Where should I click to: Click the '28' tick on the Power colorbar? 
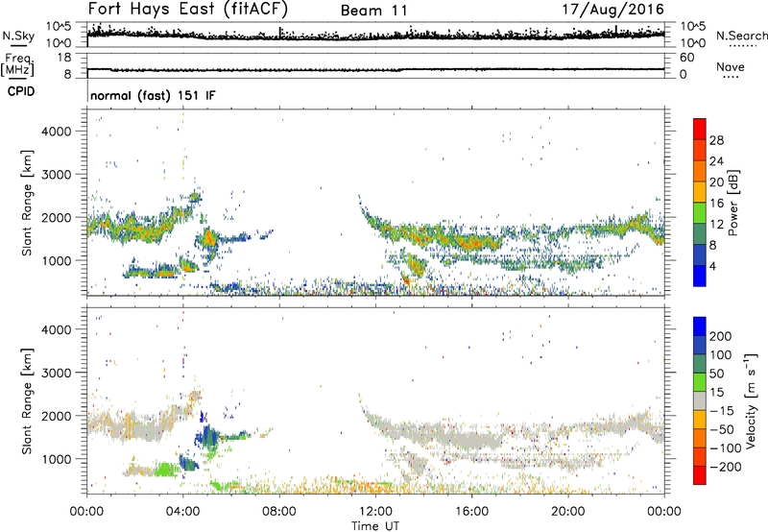(x=716, y=140)
